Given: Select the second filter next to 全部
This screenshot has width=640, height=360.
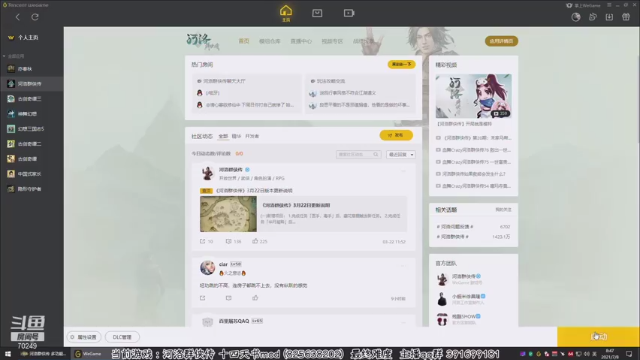Looking at the screenshot, I should [236, 136].
